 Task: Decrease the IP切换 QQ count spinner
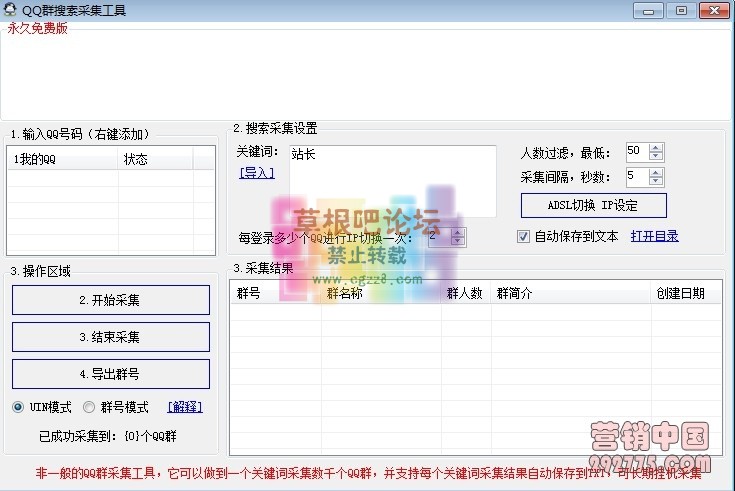tap(458, 241)
